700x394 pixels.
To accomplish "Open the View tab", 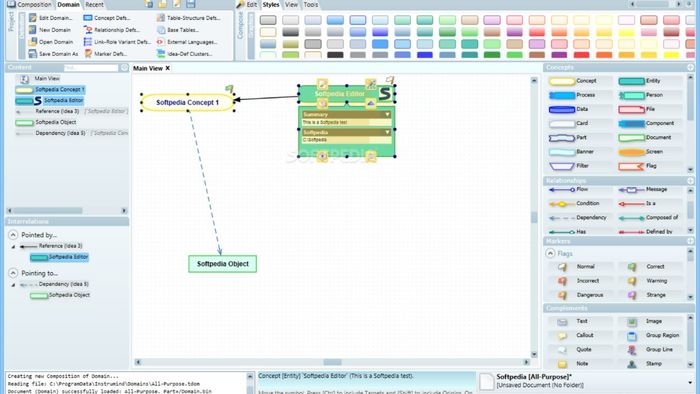I will click(x=291, y=4).
